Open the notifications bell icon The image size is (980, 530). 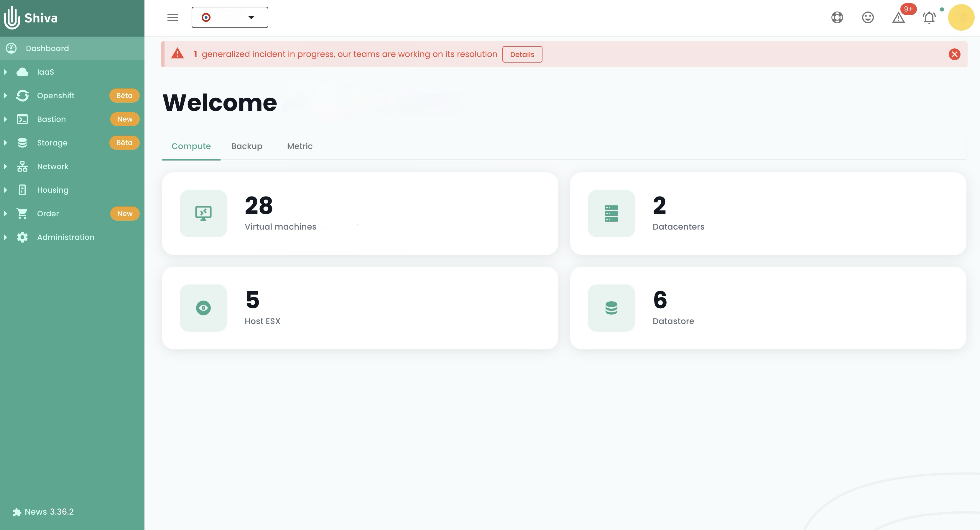[x=929, y=17]
